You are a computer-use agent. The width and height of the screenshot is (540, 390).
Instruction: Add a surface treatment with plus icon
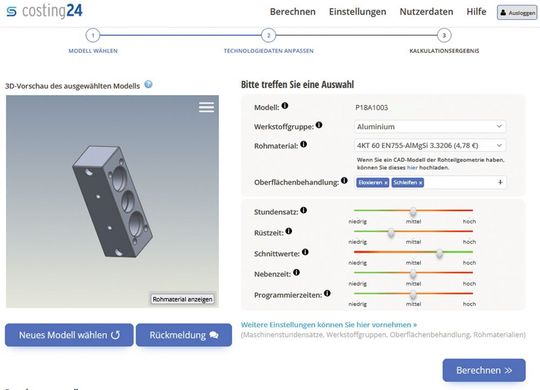[500, 182]
